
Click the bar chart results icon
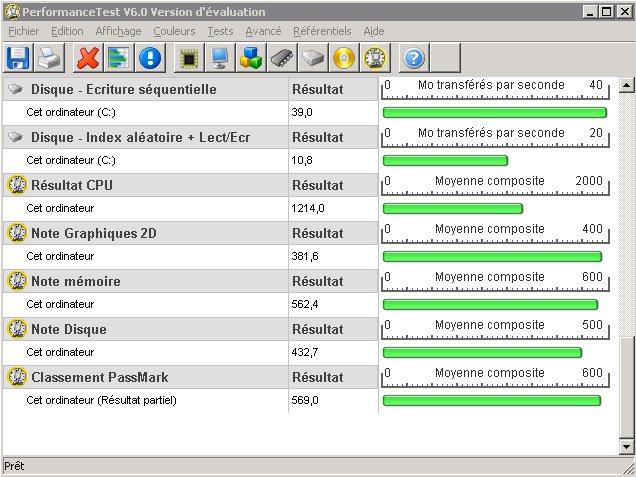(119, 58)
